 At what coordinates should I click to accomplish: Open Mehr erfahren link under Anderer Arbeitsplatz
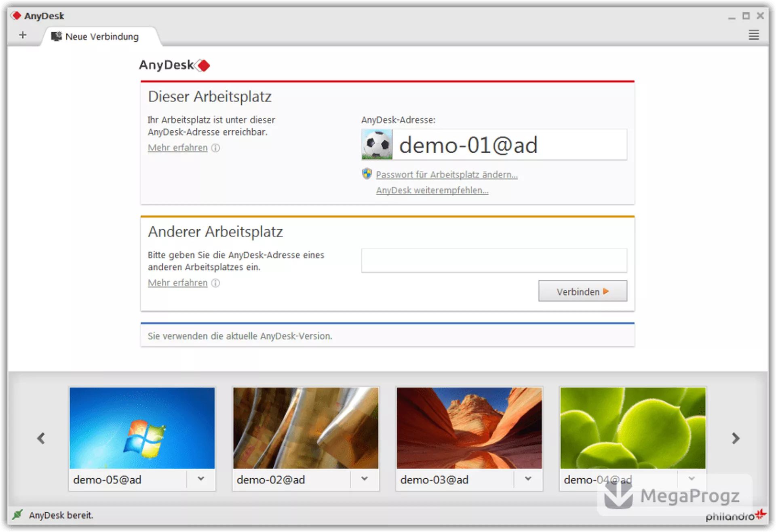(x=177, y=283)
